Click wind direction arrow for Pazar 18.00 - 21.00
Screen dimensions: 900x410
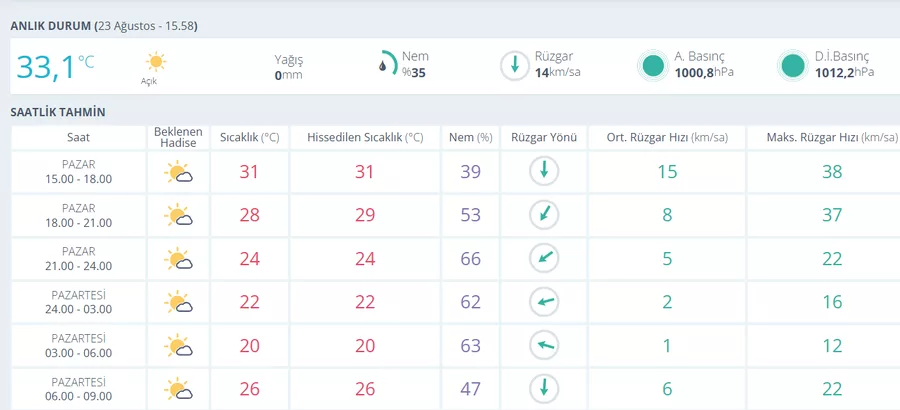[x=544, y=215]
